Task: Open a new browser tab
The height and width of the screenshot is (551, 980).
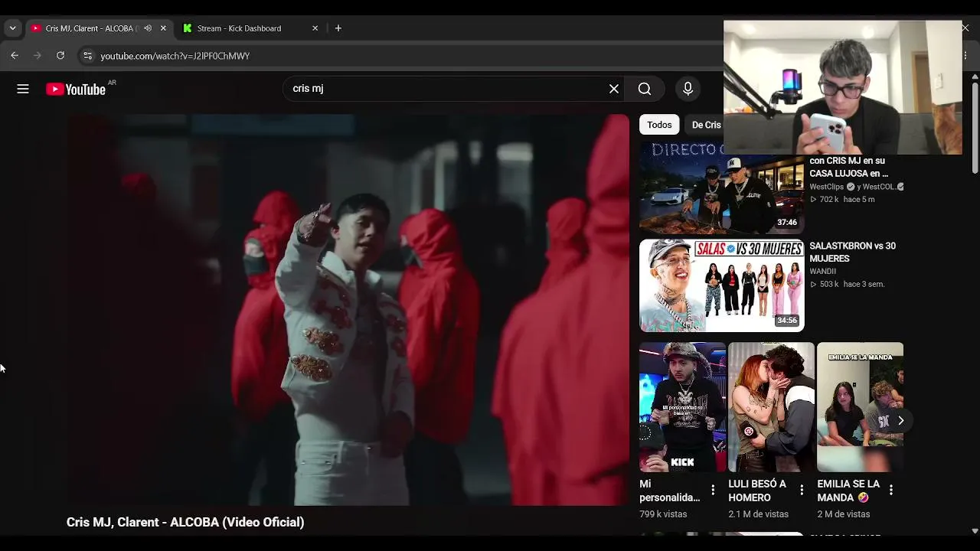Action: pyautogui.click(x=338, y=28)
